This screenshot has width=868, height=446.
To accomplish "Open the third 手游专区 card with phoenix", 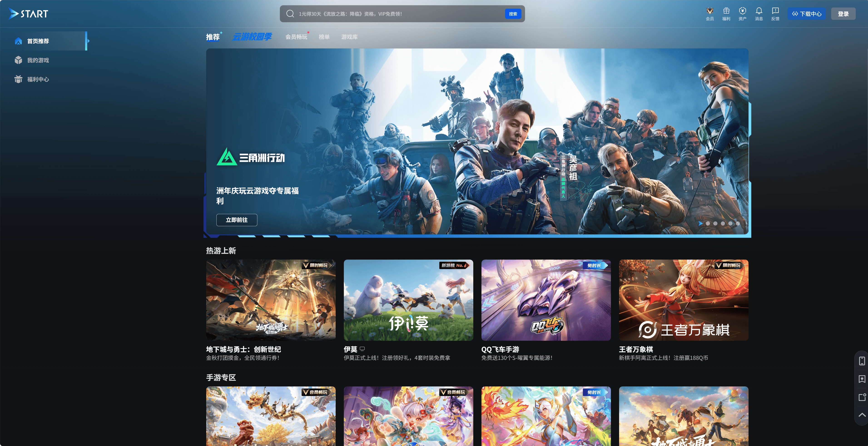I will [x=546, y=416].
